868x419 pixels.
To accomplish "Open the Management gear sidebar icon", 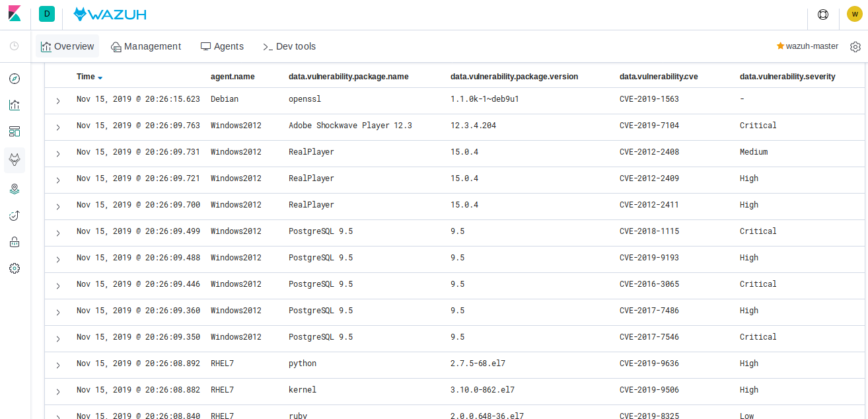I will [15, 268].
